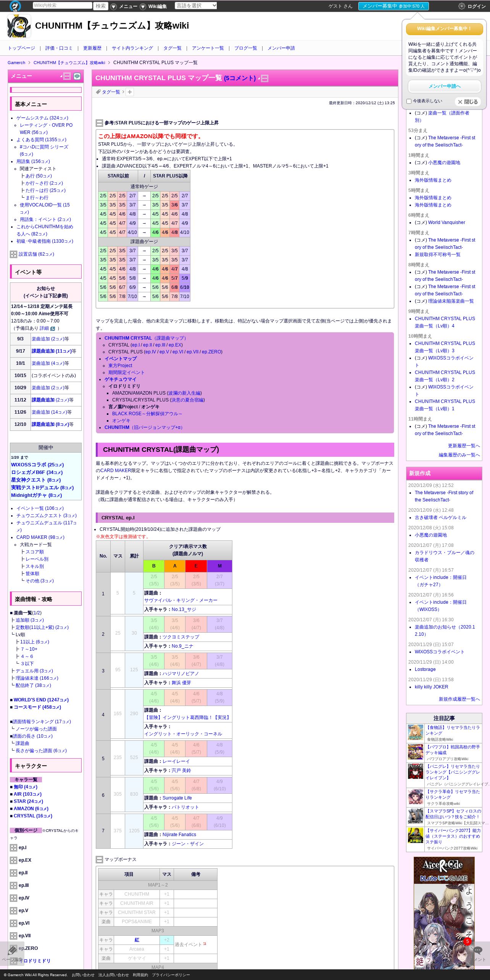Screen dimensions: 490x980
Task: Add a tag with the plus button
Action: (130, 92)
